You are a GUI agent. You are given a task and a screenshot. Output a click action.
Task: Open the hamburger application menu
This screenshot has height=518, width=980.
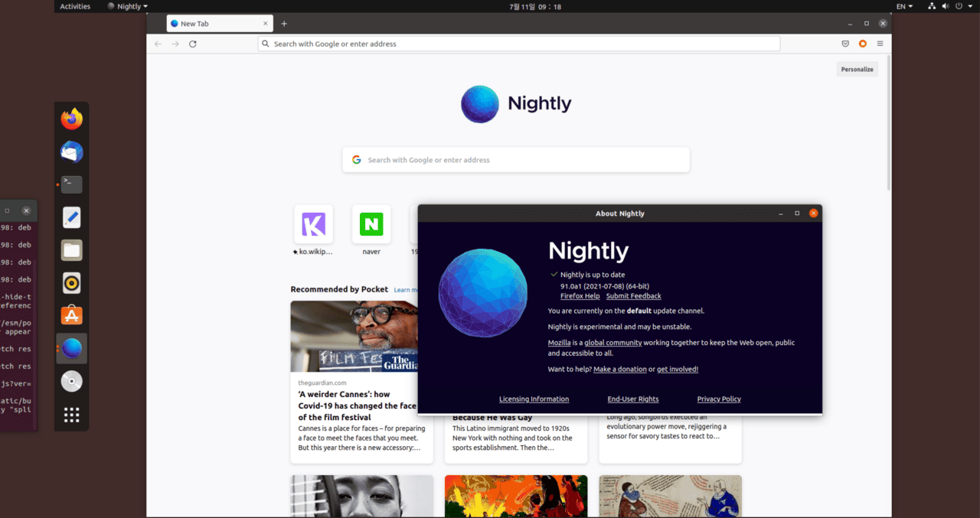click(x=880, y=44)
